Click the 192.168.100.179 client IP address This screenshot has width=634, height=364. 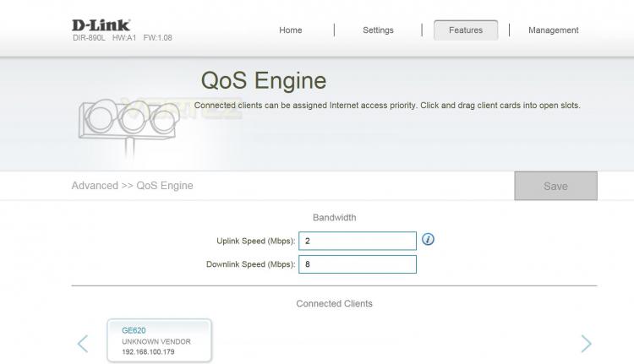point(148,352)
